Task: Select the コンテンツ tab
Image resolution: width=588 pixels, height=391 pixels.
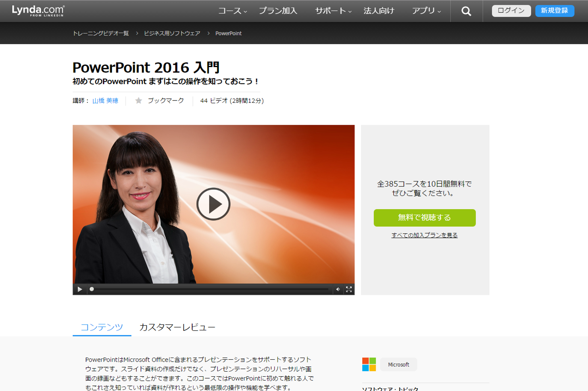Action: coord(102,327)
